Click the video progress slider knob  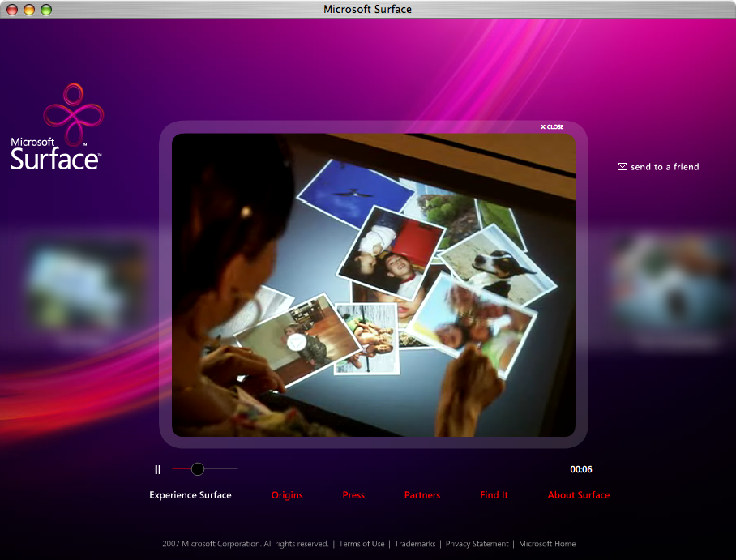198,469
